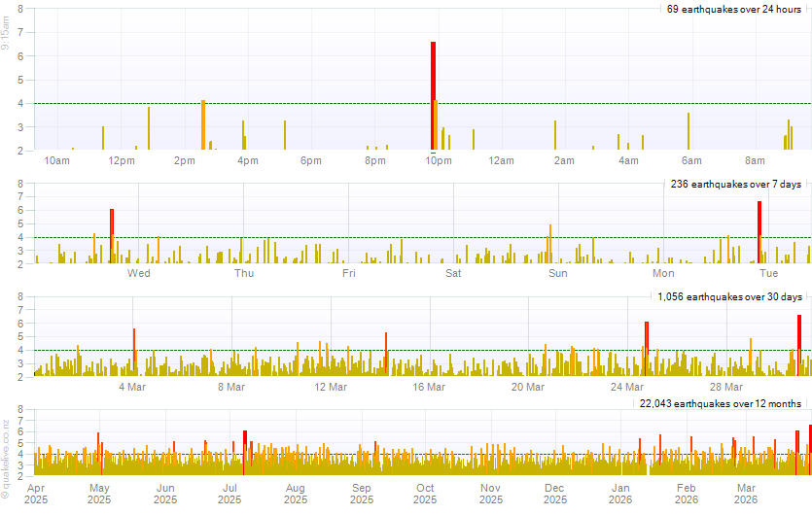Select the red bar near 24 Mar

646,348
